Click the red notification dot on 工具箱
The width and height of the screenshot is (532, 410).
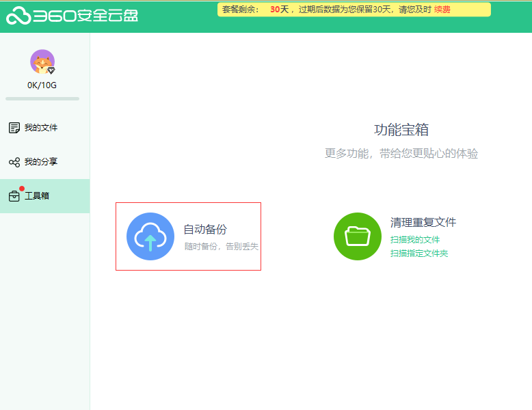point(21,189)
